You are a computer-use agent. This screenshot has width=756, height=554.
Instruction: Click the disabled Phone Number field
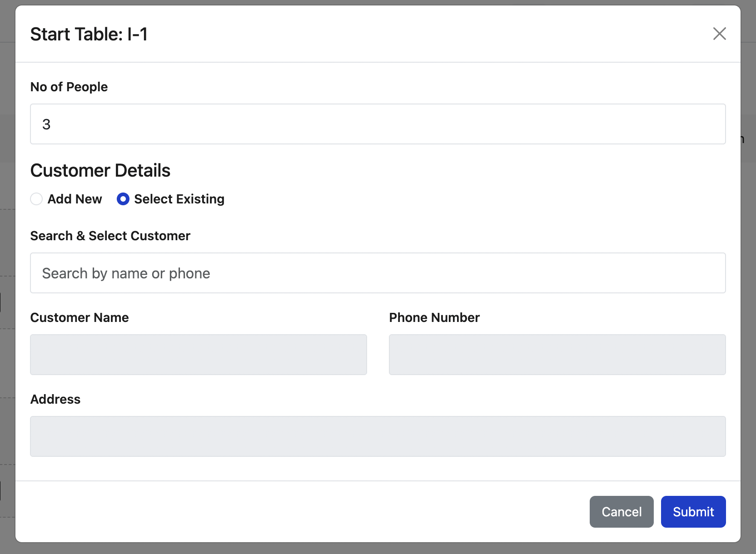tap(557, 355)
